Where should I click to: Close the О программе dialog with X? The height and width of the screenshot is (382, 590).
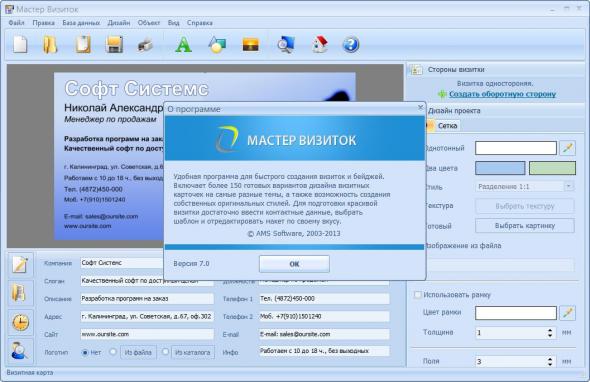coord(420,108)
